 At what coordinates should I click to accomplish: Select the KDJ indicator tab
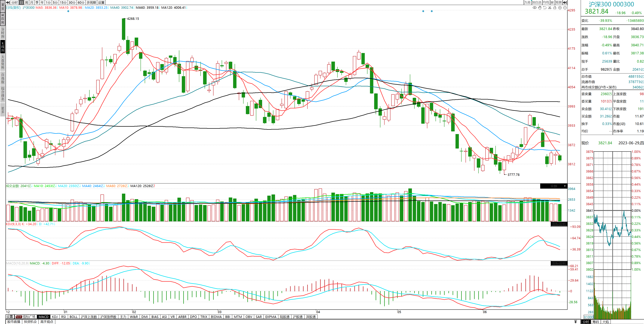55,317
